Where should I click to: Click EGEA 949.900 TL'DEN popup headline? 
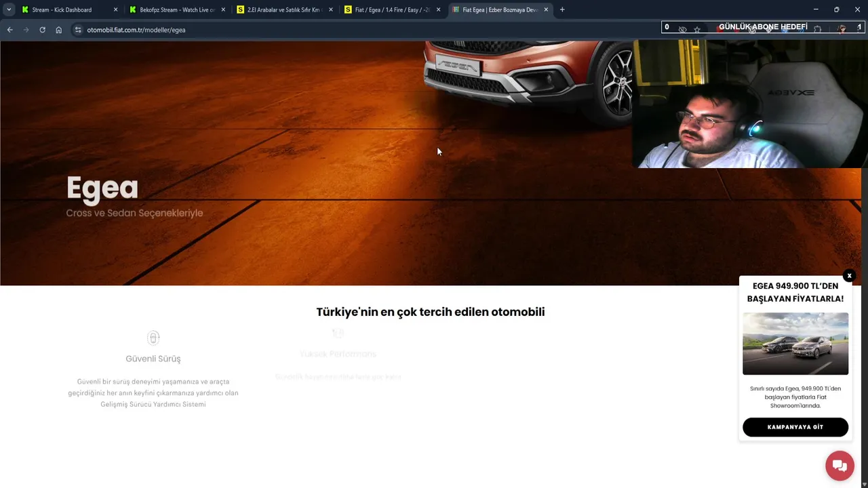pos(795,292)
